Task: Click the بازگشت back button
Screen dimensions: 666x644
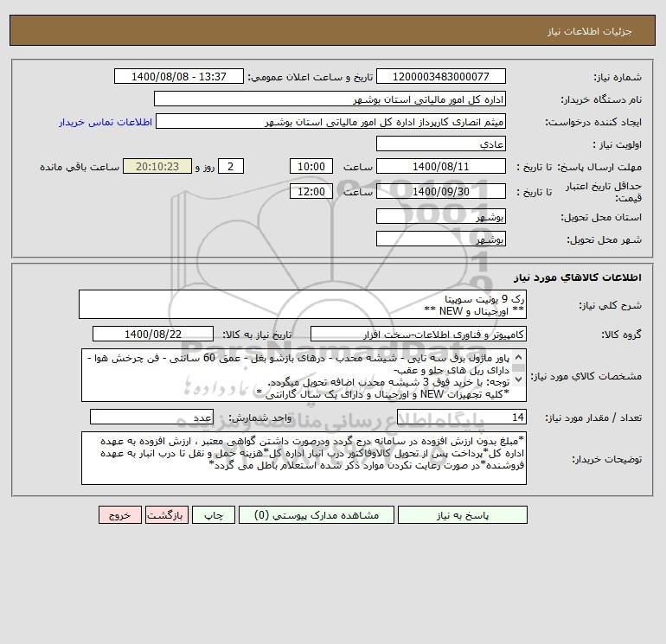Action: click(x=166, y=515)
